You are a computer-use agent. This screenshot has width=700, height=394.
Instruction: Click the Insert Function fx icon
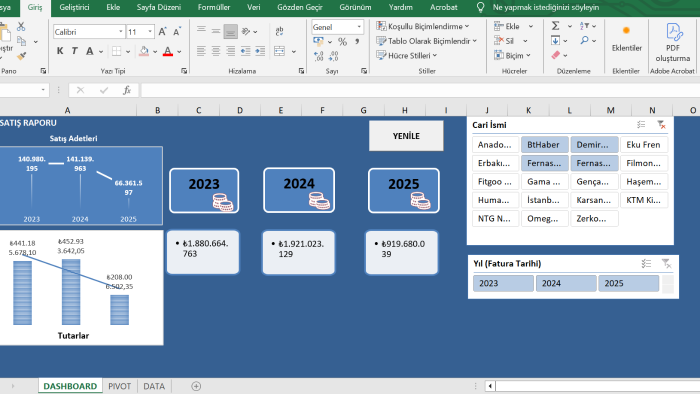click(x=127, y=90)
